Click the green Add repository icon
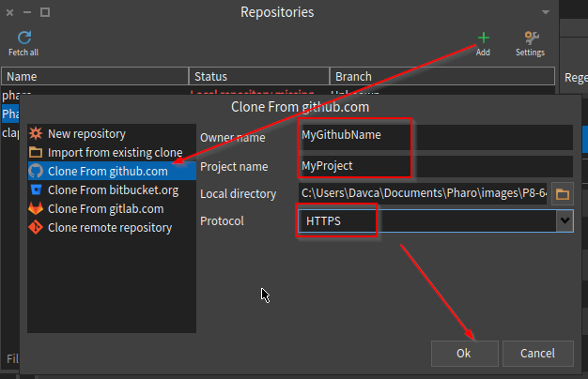588x379 pixels. (483, 38)
